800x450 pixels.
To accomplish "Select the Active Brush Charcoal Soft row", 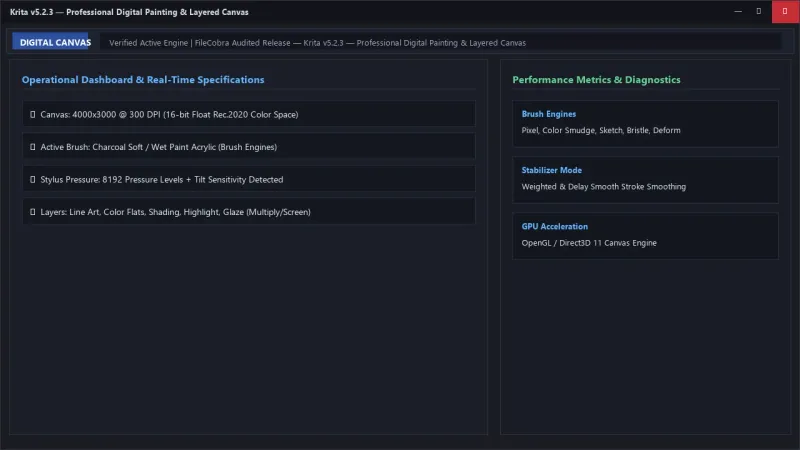I will 249,146.
